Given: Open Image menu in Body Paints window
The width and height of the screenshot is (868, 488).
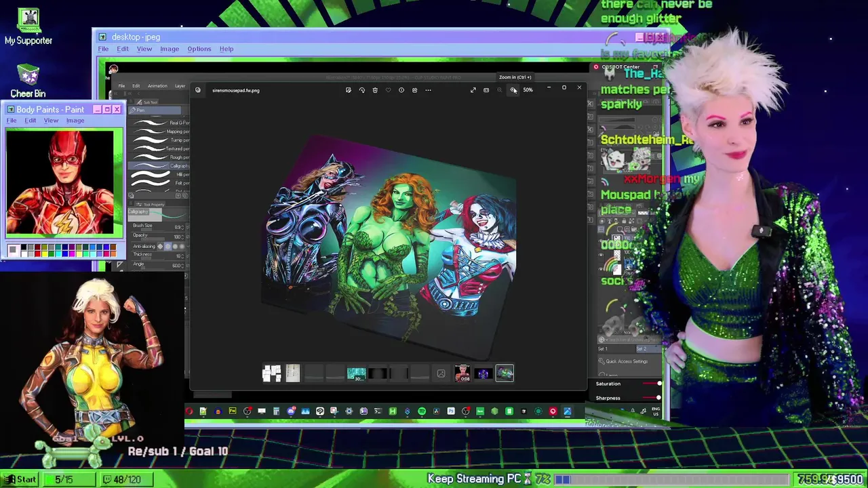Looking at the screenshot, I should tap(75, 121).
